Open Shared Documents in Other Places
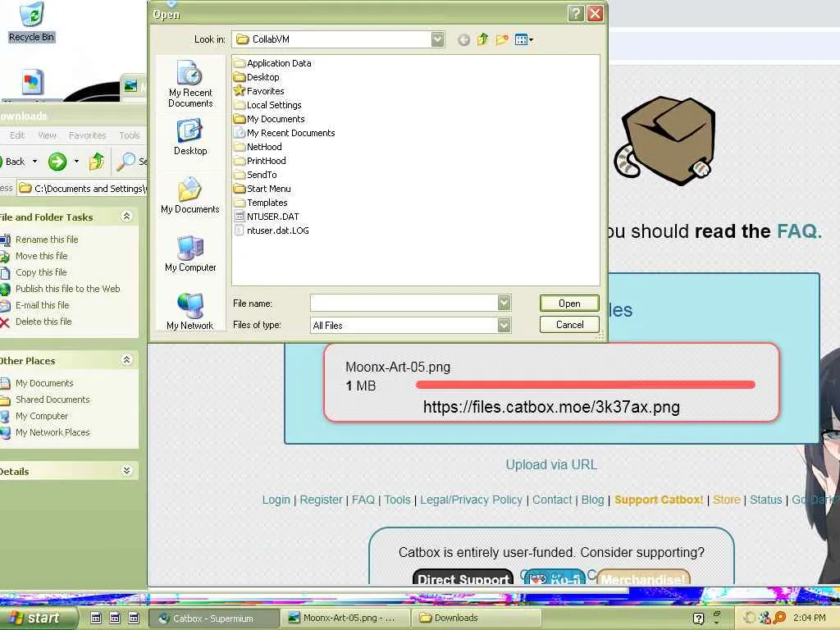840x630 pixels. (x=52, y=399)
